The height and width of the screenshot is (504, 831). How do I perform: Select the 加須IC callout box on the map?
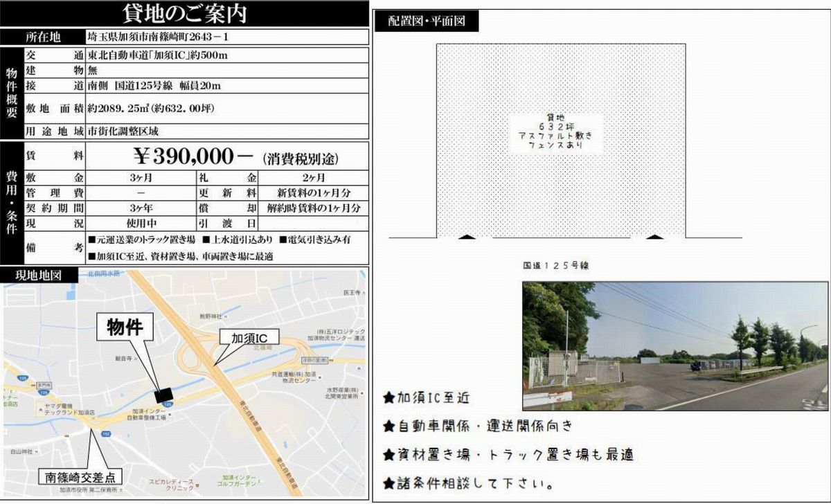coord(249,338)
